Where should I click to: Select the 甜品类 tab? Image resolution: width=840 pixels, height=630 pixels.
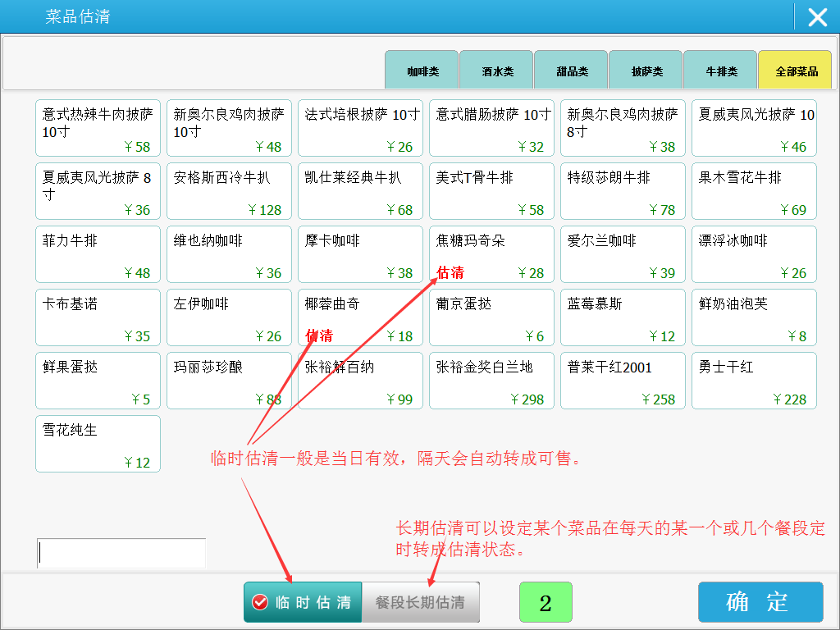(571, 71)
